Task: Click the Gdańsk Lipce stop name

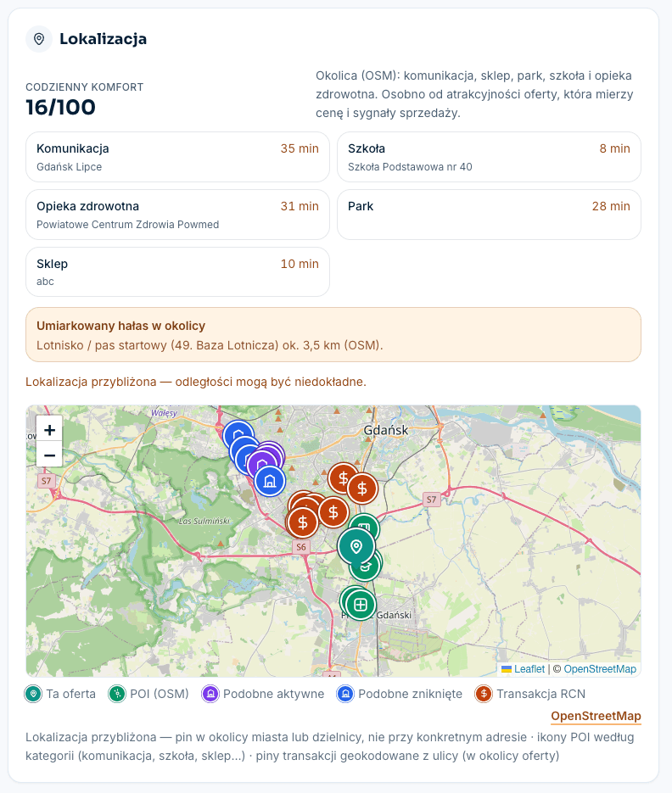Action: [70, 167]
